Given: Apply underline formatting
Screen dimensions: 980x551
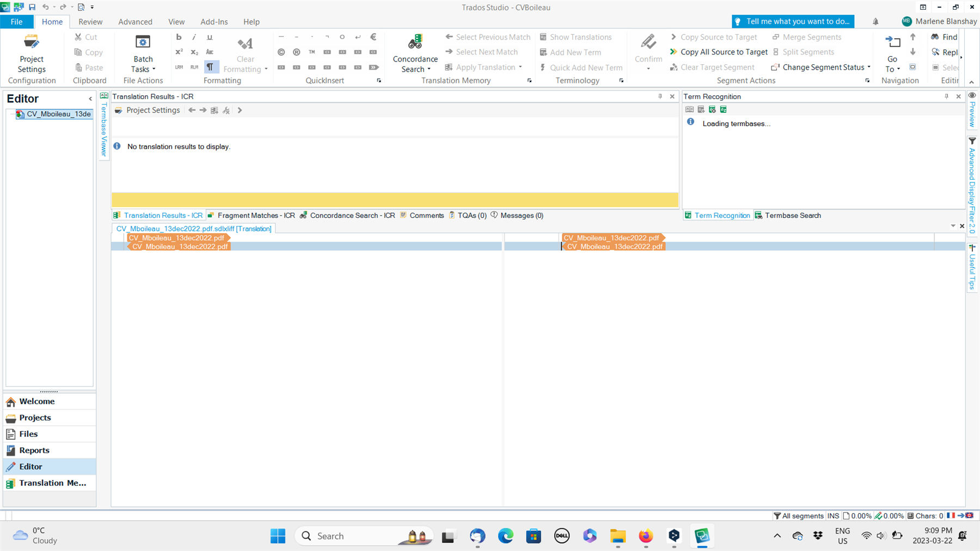Looking at the screenshot, I should pyautogui.click(x=210, y=37).
